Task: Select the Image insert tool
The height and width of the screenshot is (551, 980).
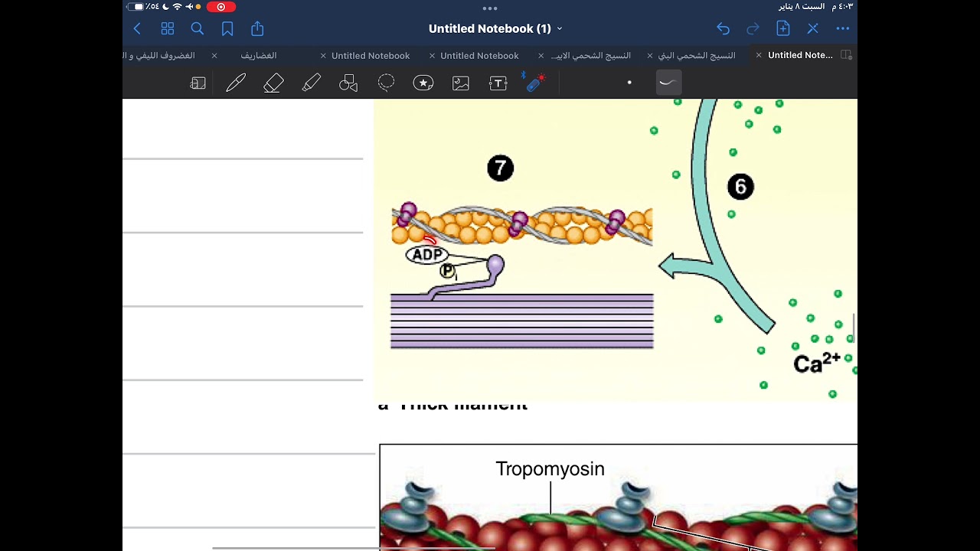Action: coord(461,83)
